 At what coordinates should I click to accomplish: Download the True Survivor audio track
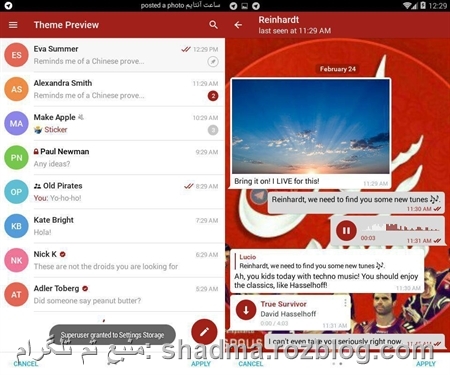[x=246, y=310]
